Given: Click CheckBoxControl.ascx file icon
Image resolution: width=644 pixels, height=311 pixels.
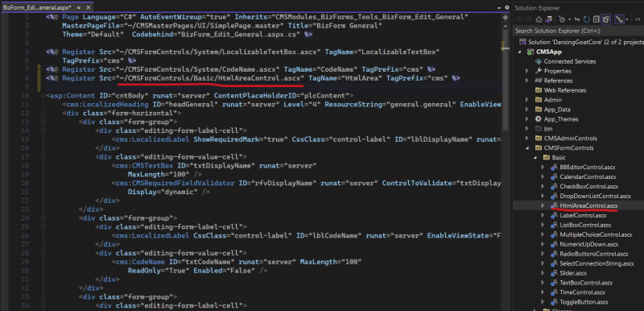Looking at the screenshot, I should tap(554, 186).
